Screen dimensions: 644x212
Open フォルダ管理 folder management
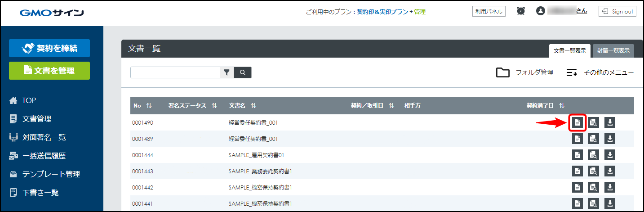pyautogui.click(x=524, y=72)
